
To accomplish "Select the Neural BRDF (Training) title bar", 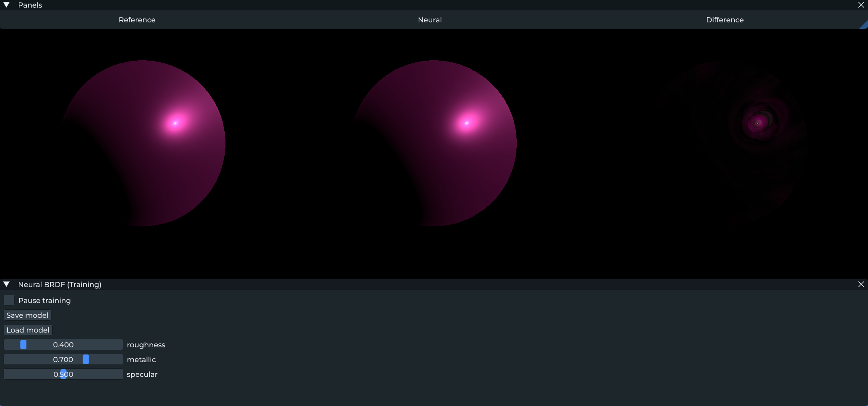I will pos(59,284).
